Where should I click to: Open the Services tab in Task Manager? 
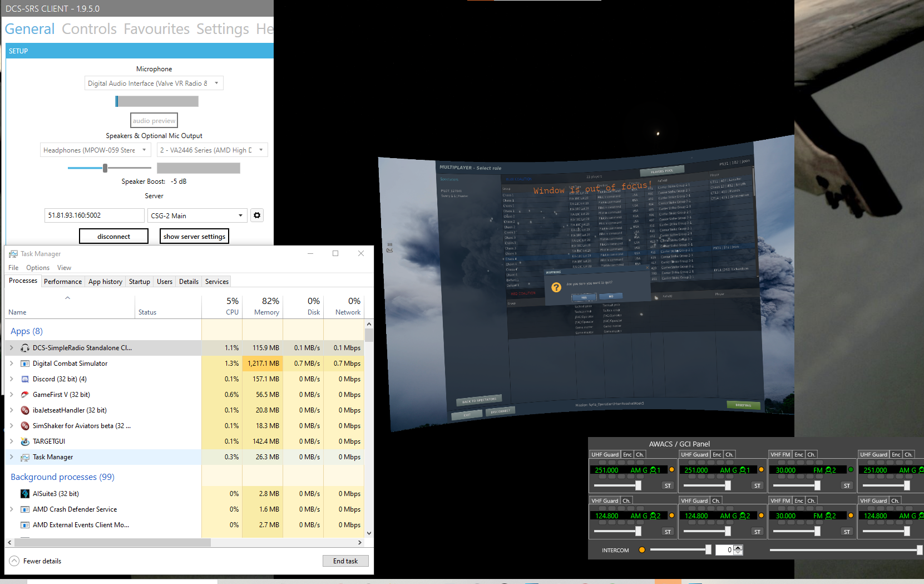tap(216, 282)
